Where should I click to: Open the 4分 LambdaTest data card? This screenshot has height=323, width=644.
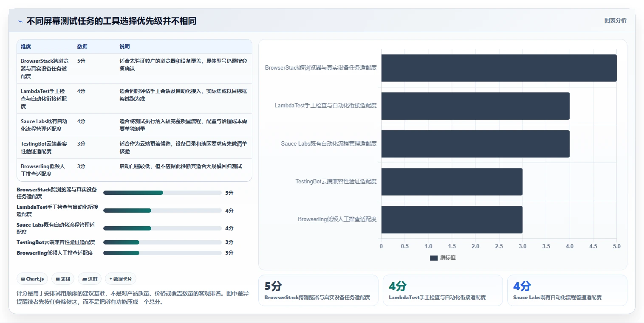(443, 290)
